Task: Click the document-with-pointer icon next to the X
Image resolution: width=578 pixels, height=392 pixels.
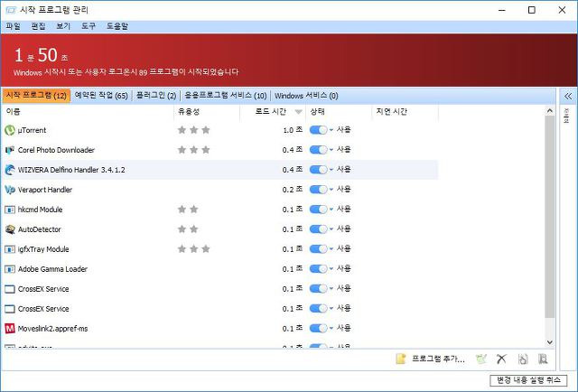Action: [x=523, y=359]
